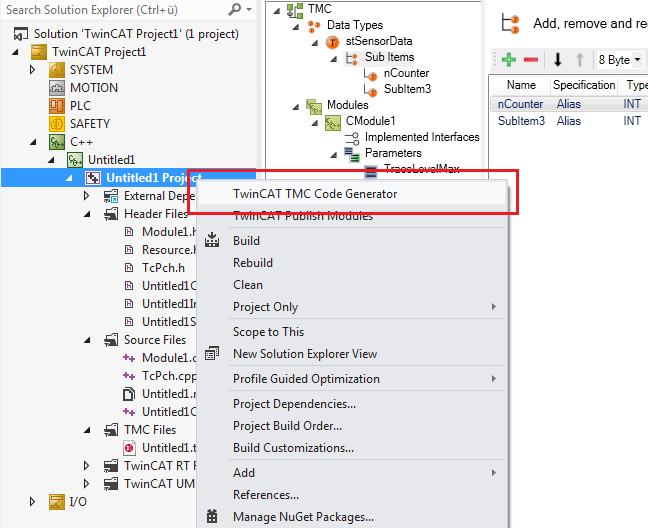Open the 8 Byte alignment dropdown

[638, 59]
